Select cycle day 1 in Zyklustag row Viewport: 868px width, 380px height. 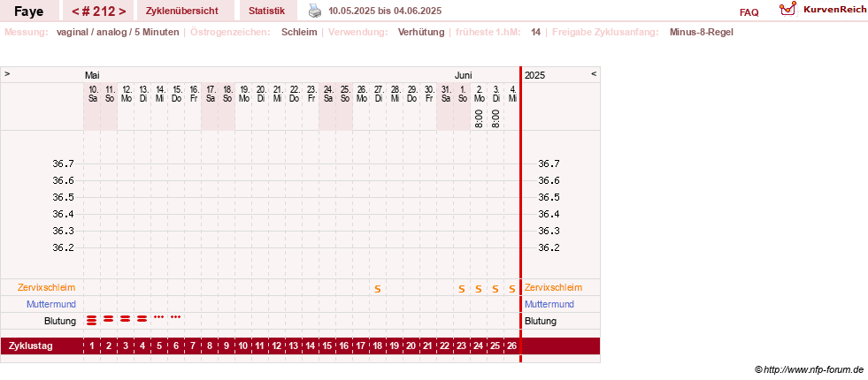click(x=92, y=346)
